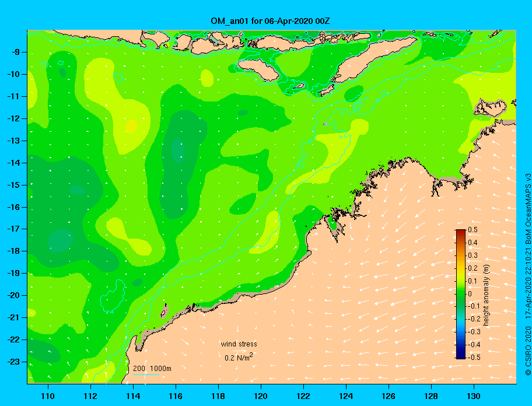This screenshot has height=406, width=532.
Task: Click the -10 latitude axis label
Action: click(13, 74)
